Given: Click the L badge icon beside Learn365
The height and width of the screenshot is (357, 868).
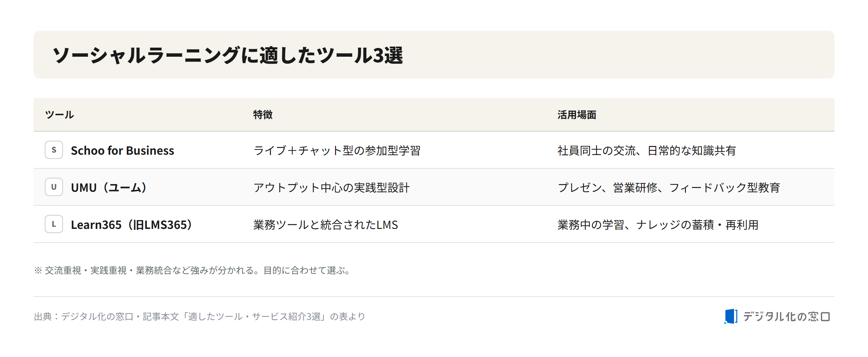Looking at the screenshot, I should pyautogui.click(x=54, y=224).
